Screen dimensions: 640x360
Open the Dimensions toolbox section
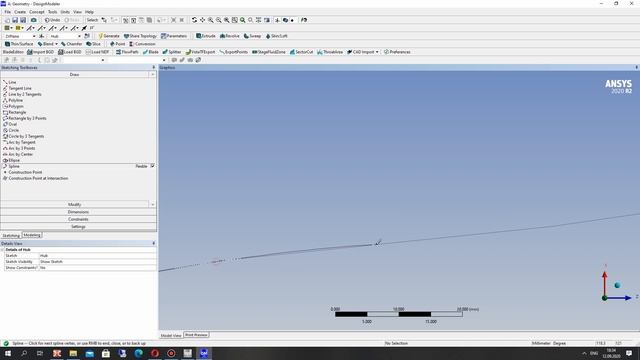pyautogui.click(x=78, y=212)
